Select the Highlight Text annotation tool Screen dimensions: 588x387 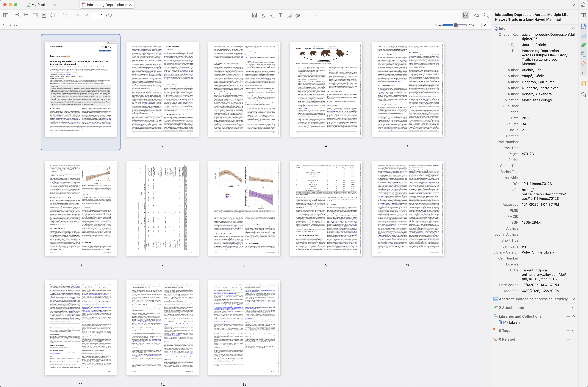click(254, 15)
